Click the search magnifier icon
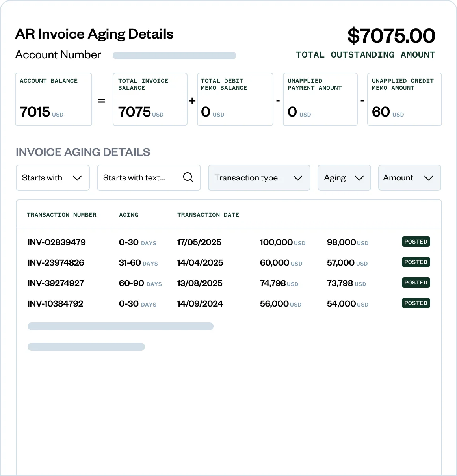 (188, 178)
